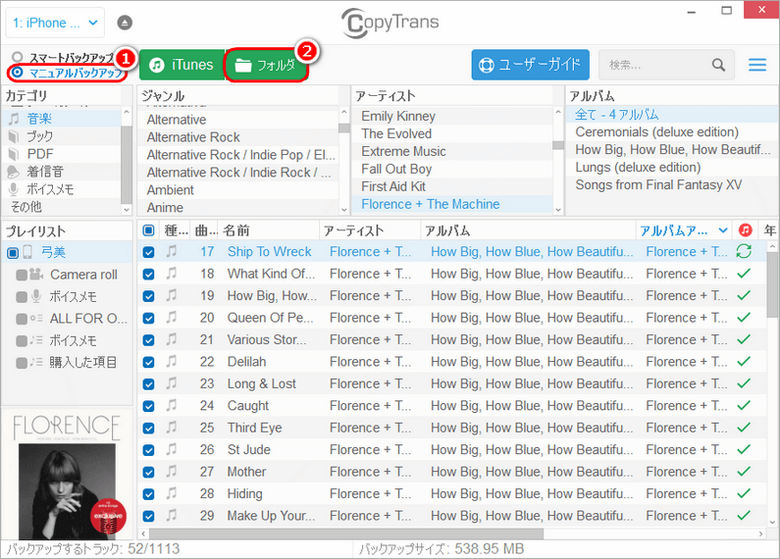Click the 購入した項目 playlist icon

36,362
